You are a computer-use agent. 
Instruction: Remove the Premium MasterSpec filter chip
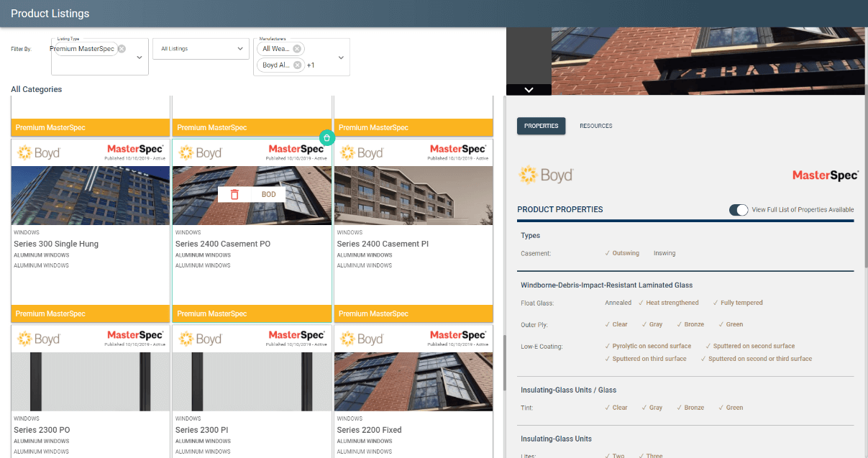pos(122,49)
